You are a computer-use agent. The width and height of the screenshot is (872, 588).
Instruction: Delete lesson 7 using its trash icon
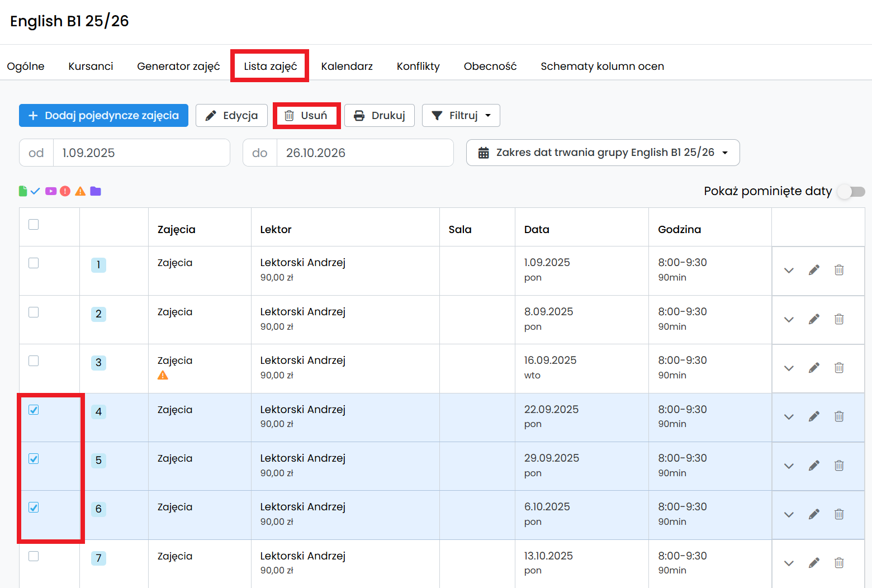pos(838,563)
